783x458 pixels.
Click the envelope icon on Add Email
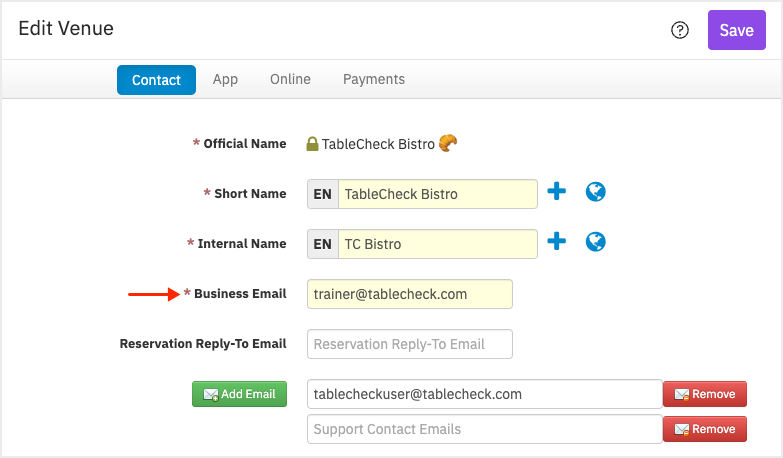211,395
